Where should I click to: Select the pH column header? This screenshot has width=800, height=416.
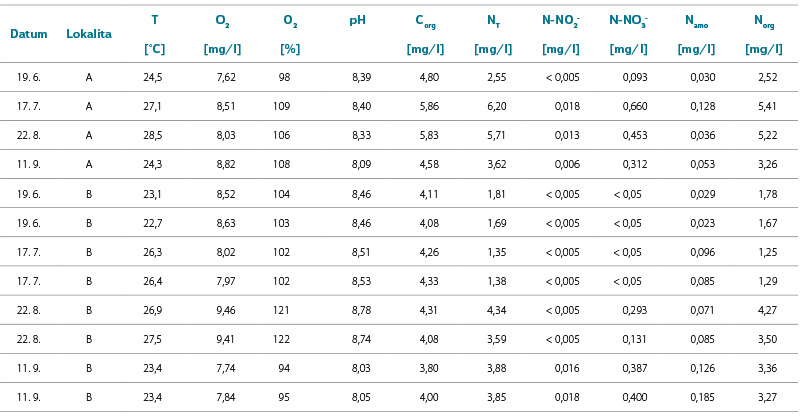point(357,21)
